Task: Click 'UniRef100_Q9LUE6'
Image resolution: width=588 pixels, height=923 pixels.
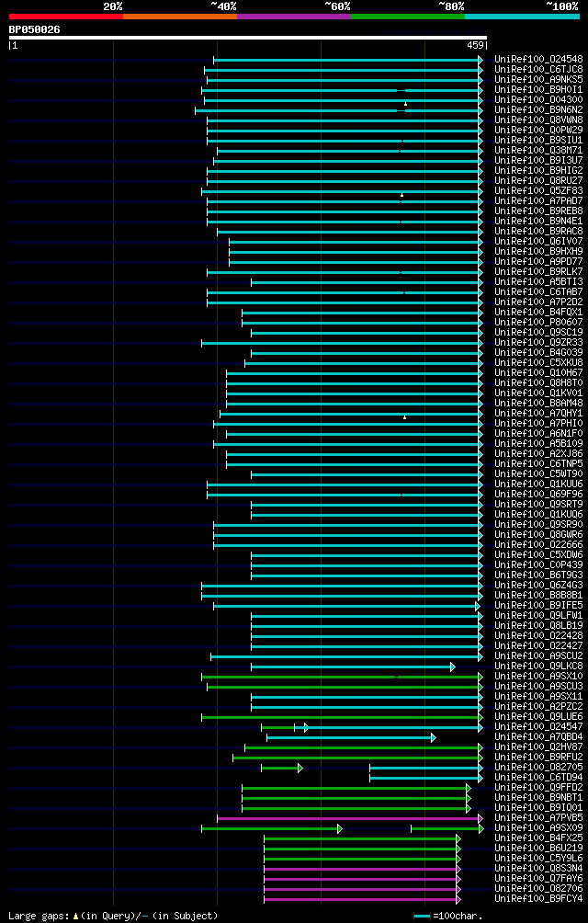Action: pyautogui.click(x=538, y=717)
